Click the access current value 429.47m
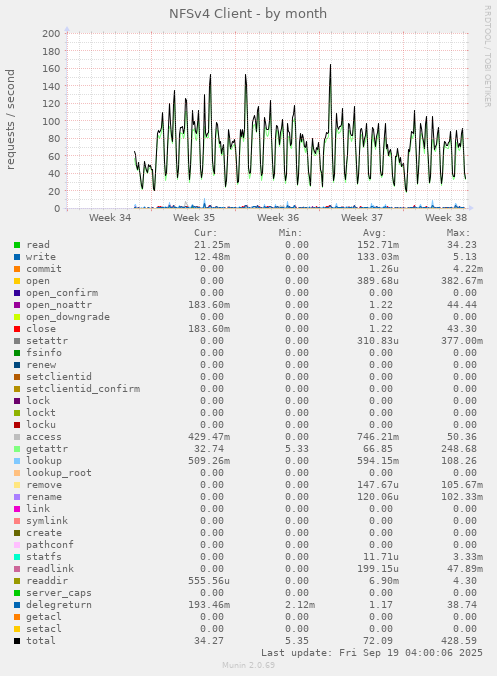 point(209,437)
